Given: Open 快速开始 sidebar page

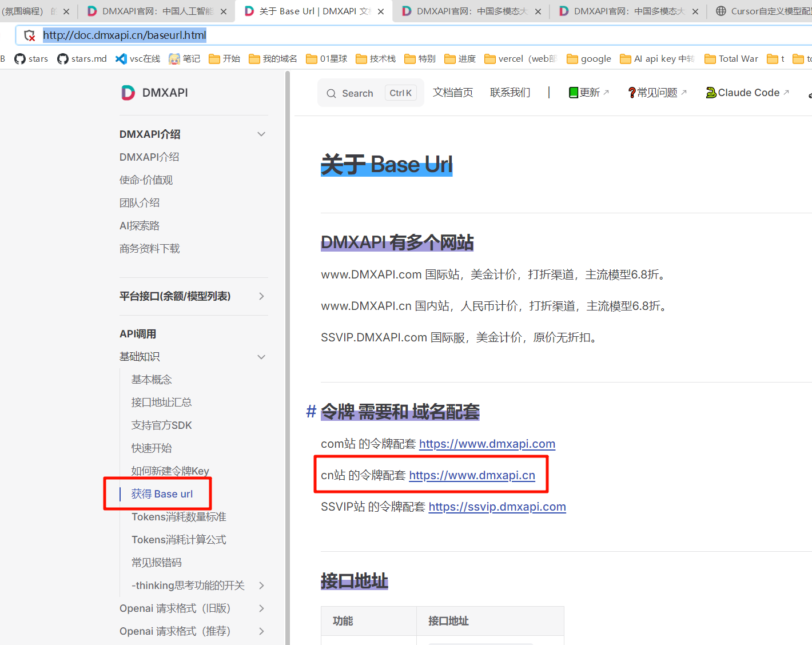Looking at the screenshot, I should tap(152, 448).
